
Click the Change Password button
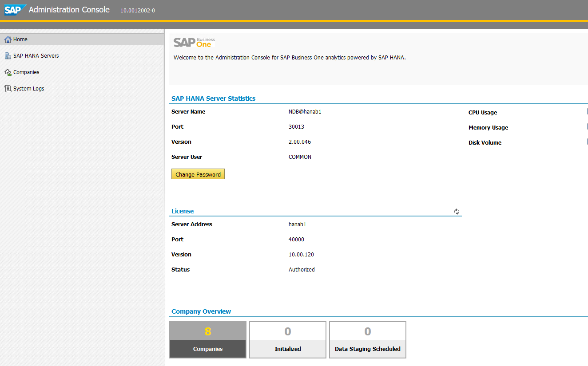(198, 174)
